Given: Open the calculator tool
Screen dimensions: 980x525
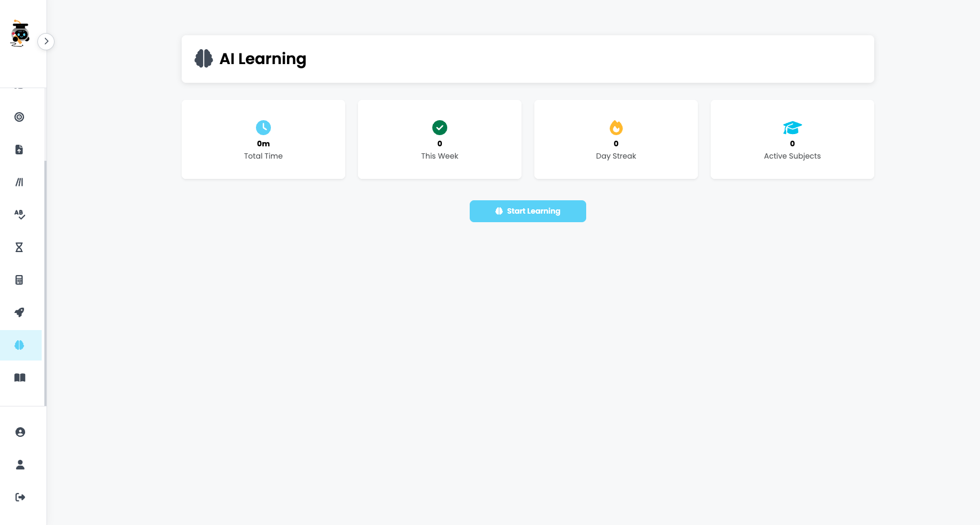Looking at the screenshot, I should click(x=20, y=280).
